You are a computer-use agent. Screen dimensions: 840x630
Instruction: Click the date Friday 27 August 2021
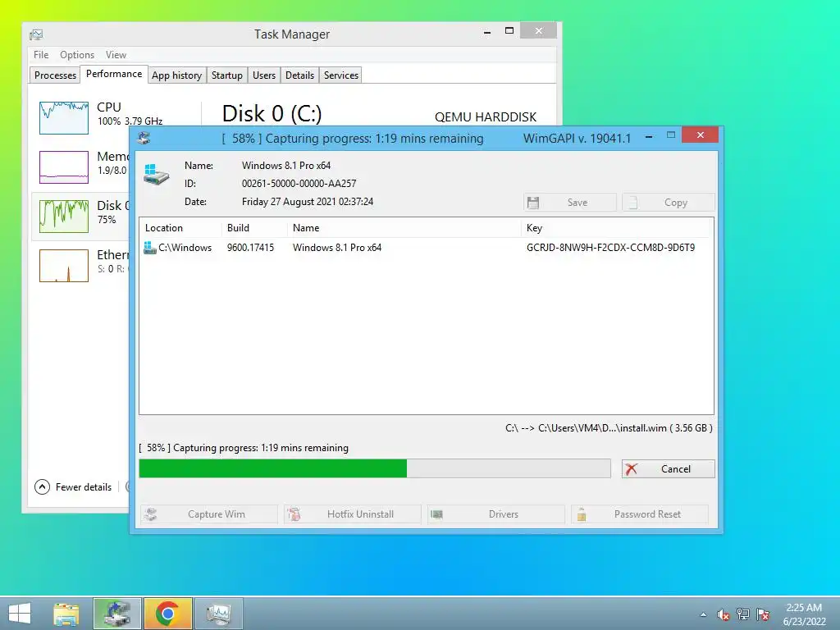pyautogui.click(x=308, y=202)
